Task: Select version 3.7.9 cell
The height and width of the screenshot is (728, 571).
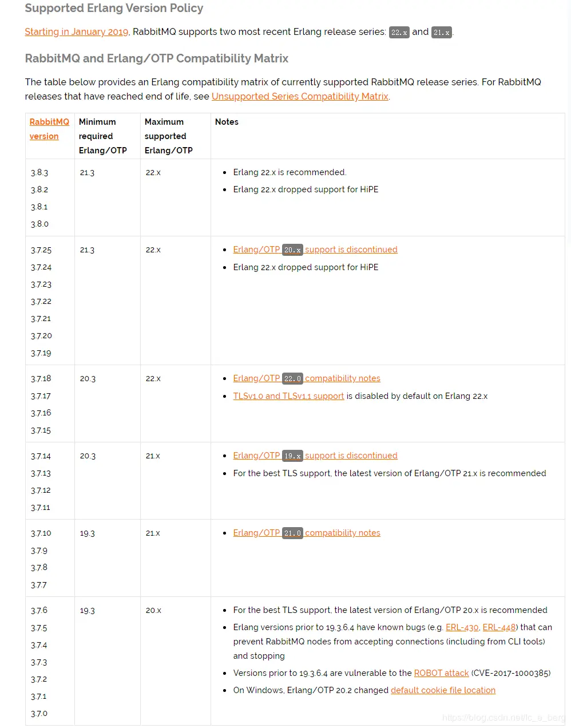Action: click(39, 551)
